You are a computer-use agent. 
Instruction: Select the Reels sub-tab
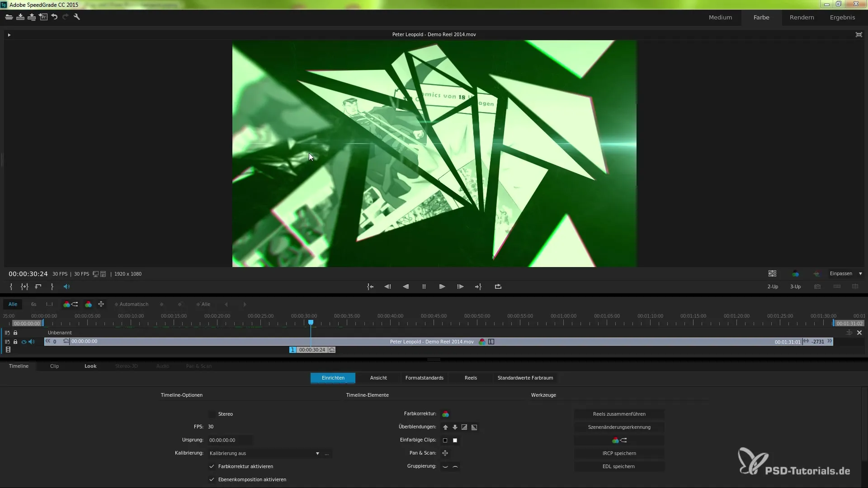[471, 378]
